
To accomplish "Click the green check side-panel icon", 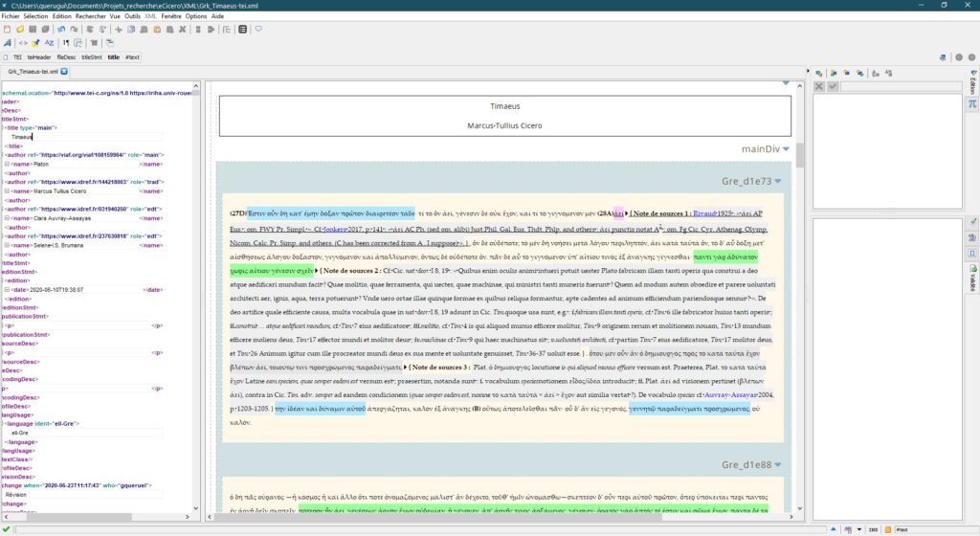I will tap(972, 222).
